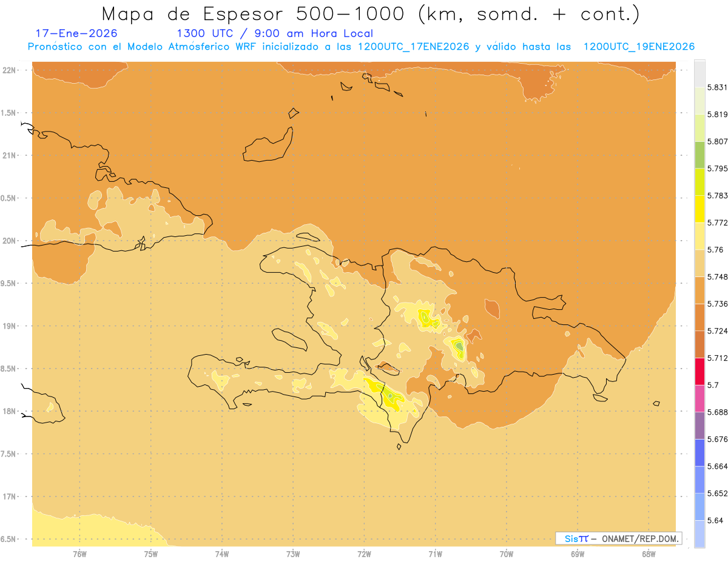728x562 pixels.
Task: Select the green legend swatch between 5.795 and 5.807
Action: (x=699, y=155)
